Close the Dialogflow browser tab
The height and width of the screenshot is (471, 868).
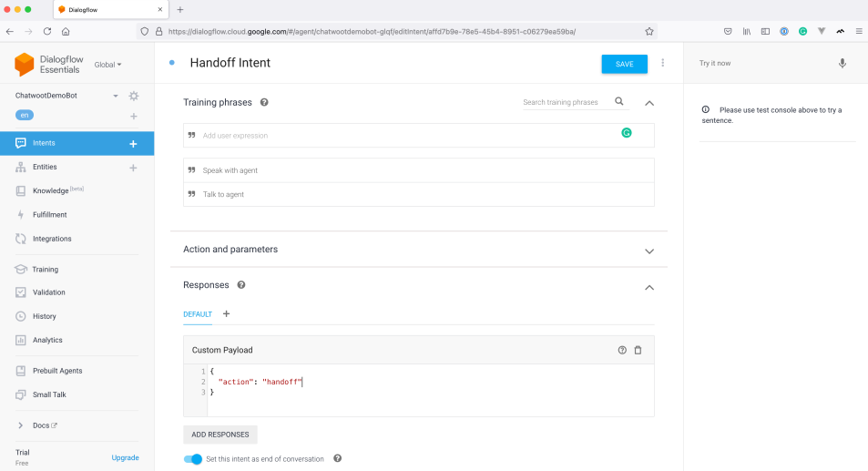[160, 9]
